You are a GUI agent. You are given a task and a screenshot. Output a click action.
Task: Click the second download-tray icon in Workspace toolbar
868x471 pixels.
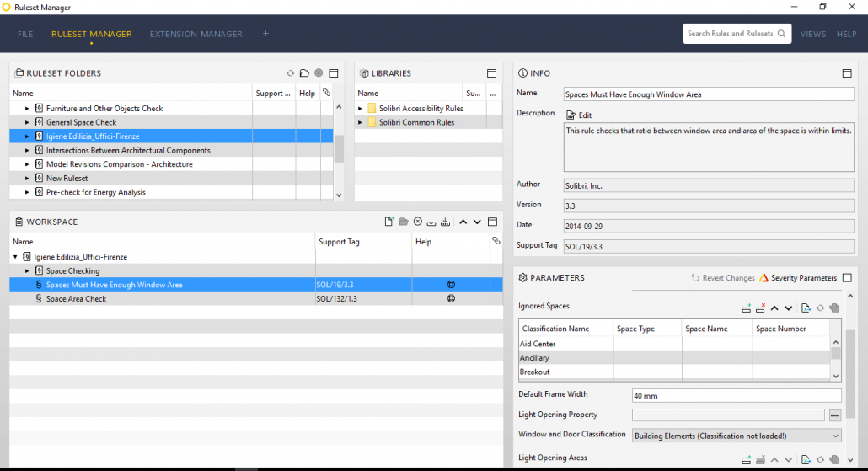(446, 222)
